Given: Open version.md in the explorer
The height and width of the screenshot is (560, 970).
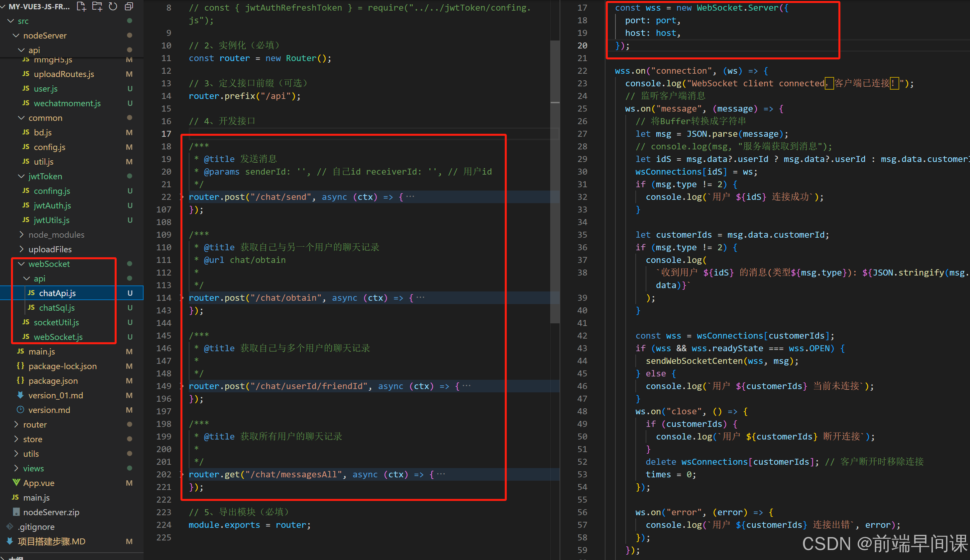Looking at the screenshot, I should (49, 410).
